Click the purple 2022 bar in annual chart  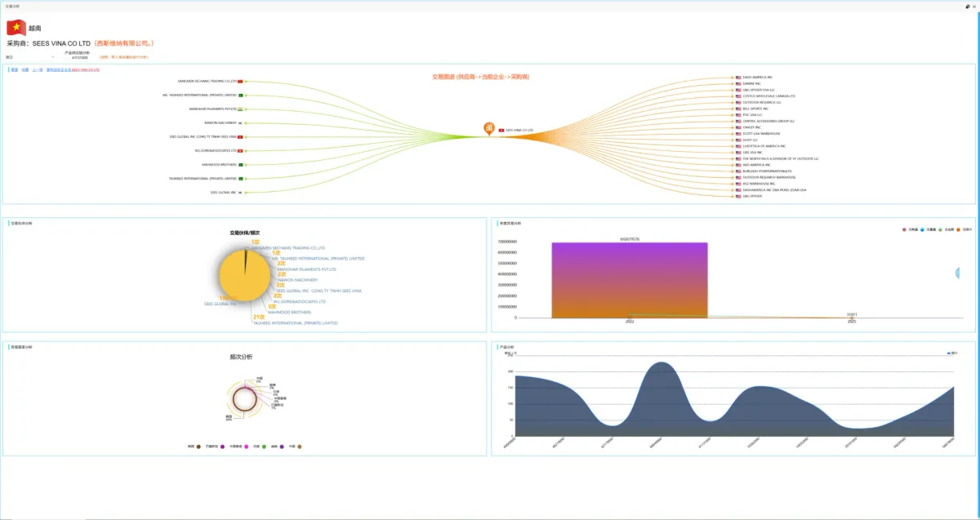[630, 280]
